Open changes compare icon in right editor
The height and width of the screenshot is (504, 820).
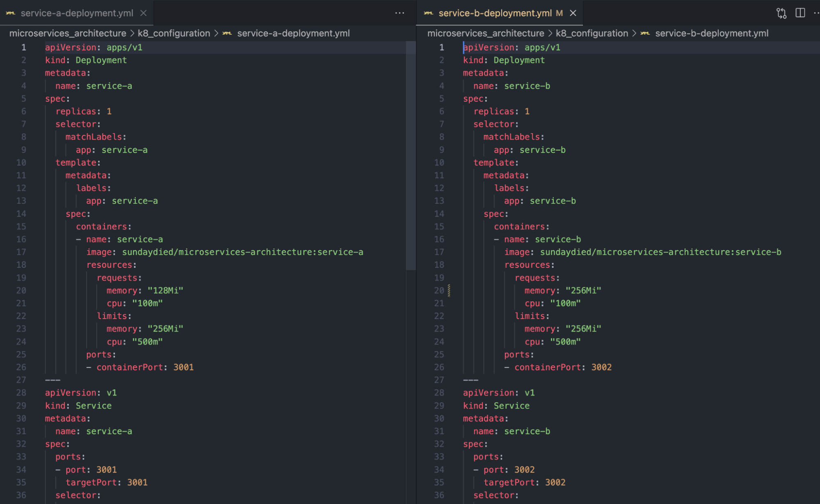click(x=781, y=13)
